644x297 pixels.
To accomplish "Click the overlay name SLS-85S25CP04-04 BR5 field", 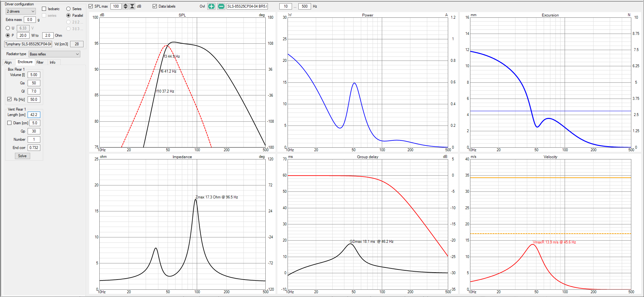I will point(247,6).
